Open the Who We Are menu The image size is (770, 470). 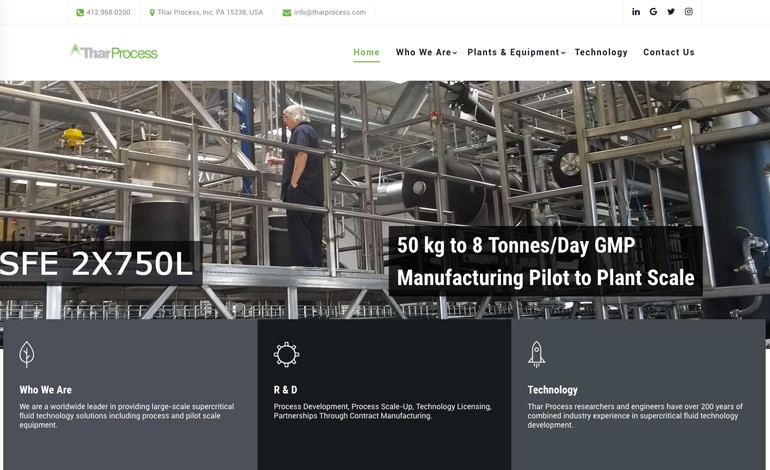pos(423,52)
